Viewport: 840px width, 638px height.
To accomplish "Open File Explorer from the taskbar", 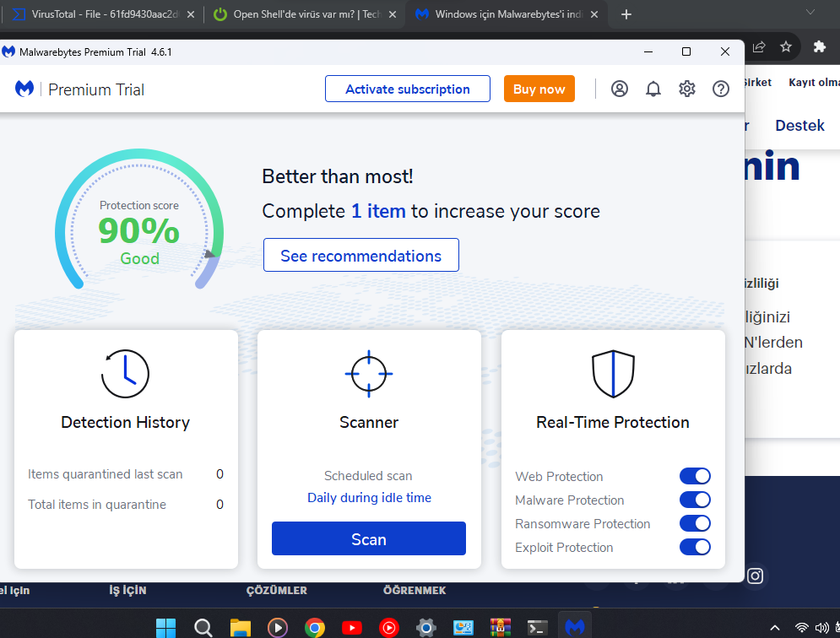I will (240, 627).
